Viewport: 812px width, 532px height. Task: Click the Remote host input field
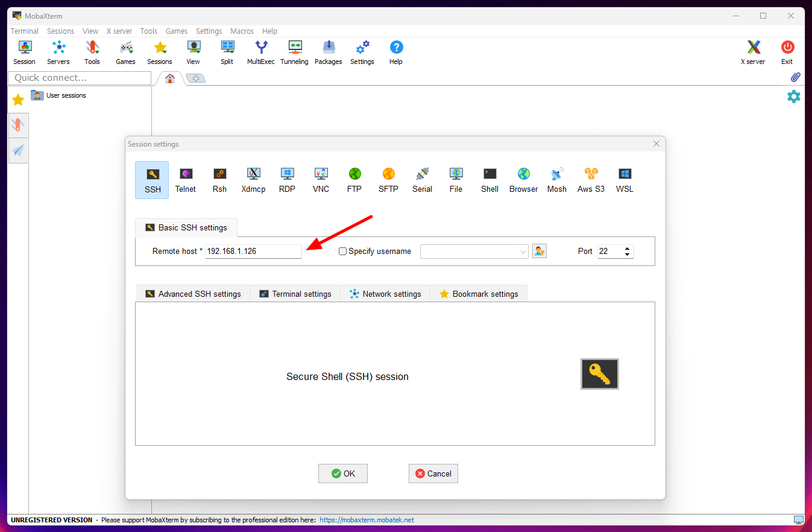coord(253,252)
